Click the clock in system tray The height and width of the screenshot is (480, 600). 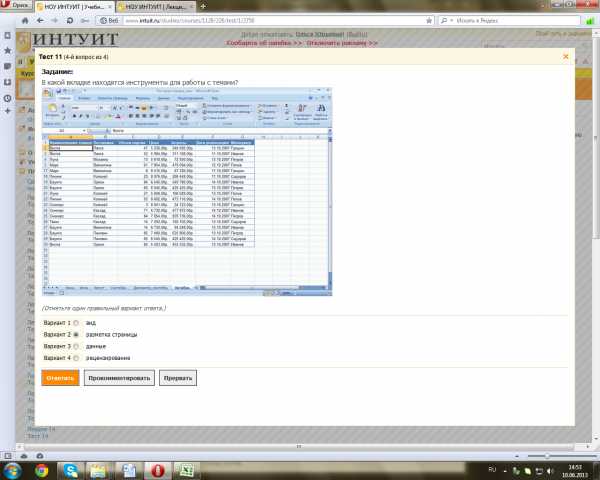click(x=575, y=471)
